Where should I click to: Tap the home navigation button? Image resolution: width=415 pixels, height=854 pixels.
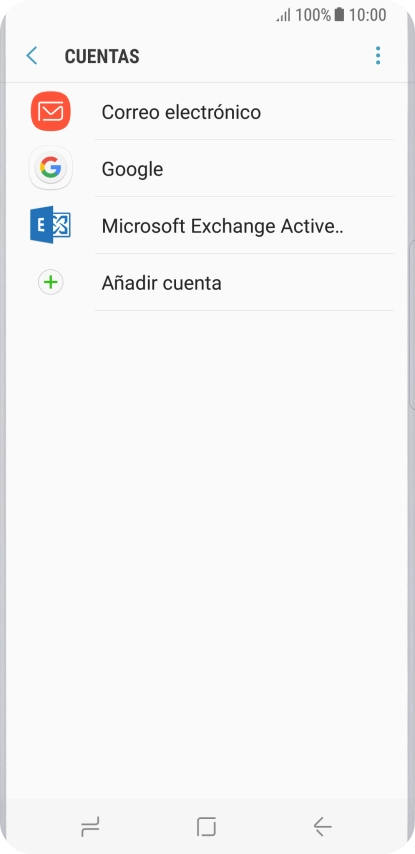(206, 826)
